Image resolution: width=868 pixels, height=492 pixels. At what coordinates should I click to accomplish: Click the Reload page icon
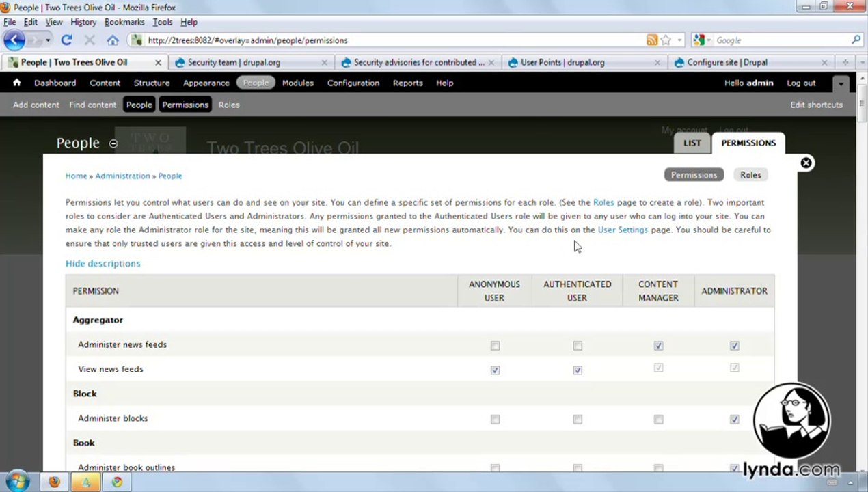coord(66,40)
